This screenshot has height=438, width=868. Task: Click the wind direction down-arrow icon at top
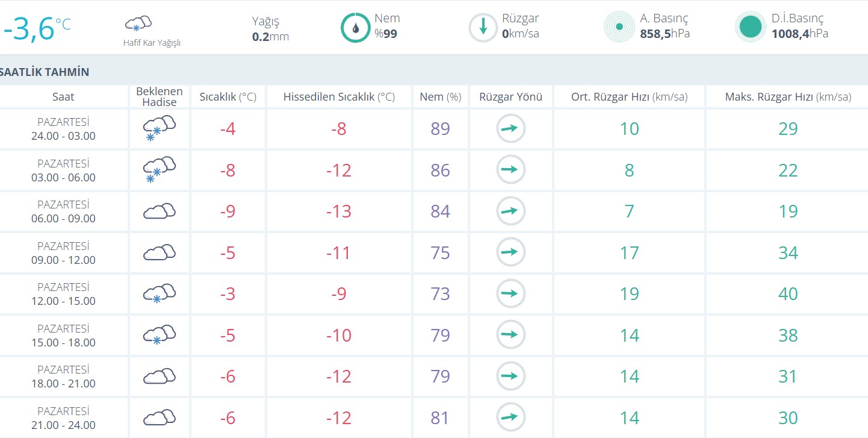pyautogui.click(x=483, y=27)
